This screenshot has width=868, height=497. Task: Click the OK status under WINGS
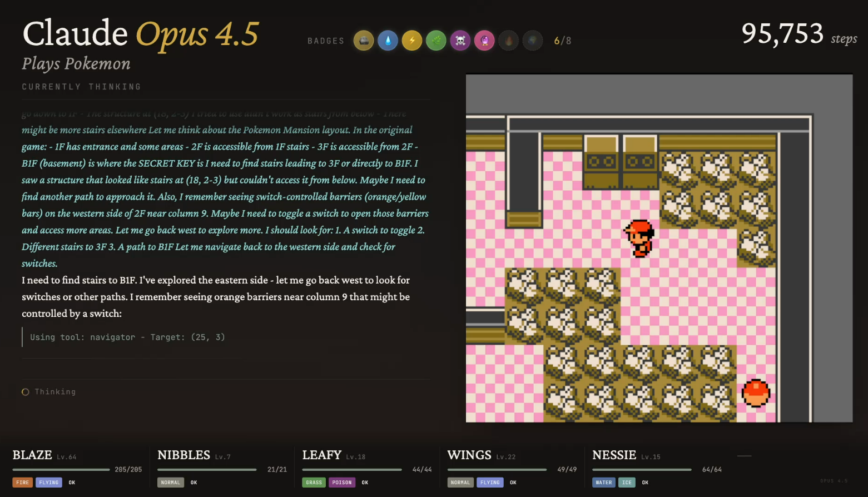coord(513,483)
